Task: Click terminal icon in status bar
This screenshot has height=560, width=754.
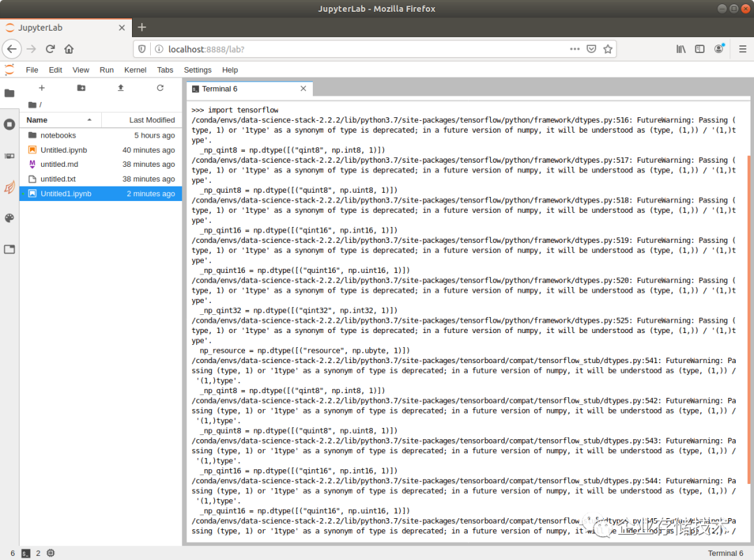Action: pyautogui.click(x=26, y=553)
